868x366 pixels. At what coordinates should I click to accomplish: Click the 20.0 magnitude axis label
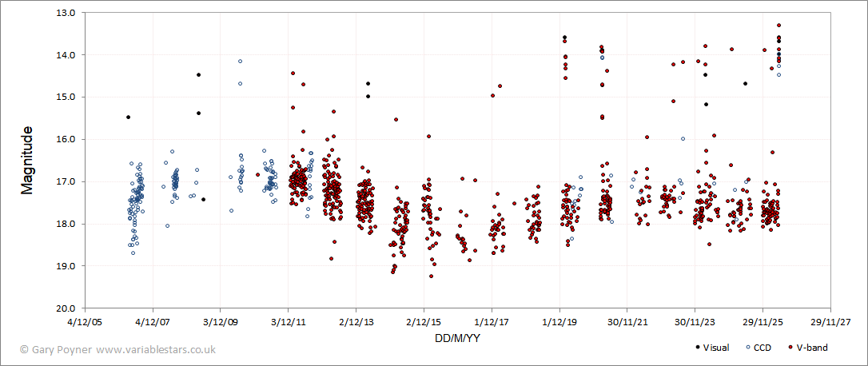(71, 308)
